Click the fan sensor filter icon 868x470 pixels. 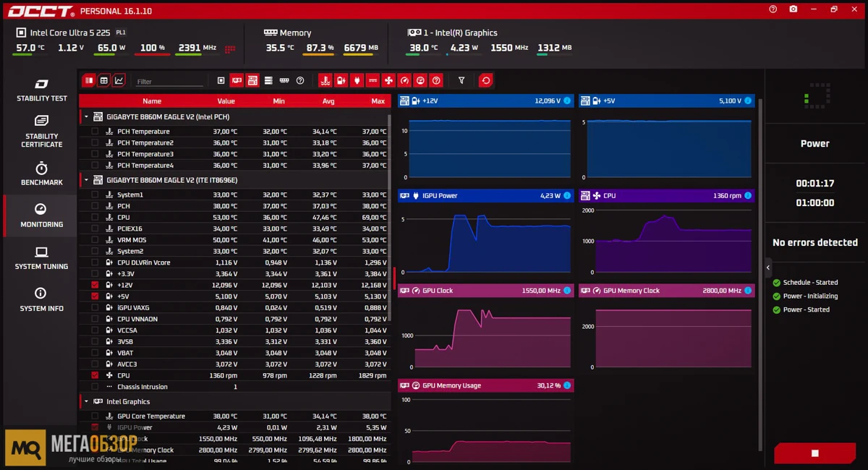[x=388, y=80]
